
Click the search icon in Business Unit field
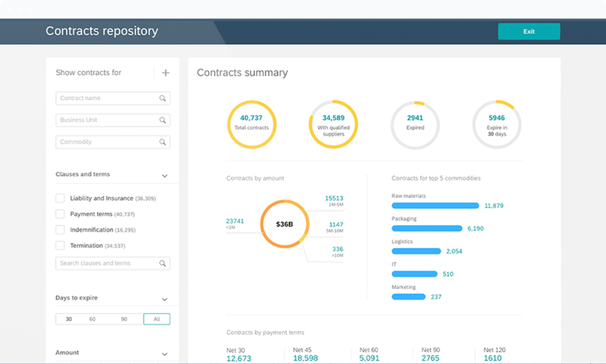tap(162, 120)
